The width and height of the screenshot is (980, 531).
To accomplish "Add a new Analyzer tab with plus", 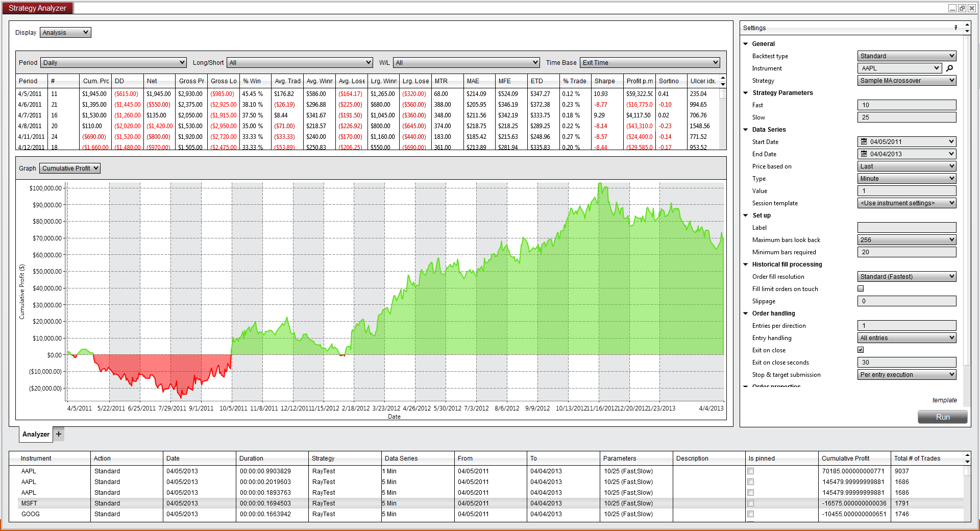I will [x=59, y=434].
